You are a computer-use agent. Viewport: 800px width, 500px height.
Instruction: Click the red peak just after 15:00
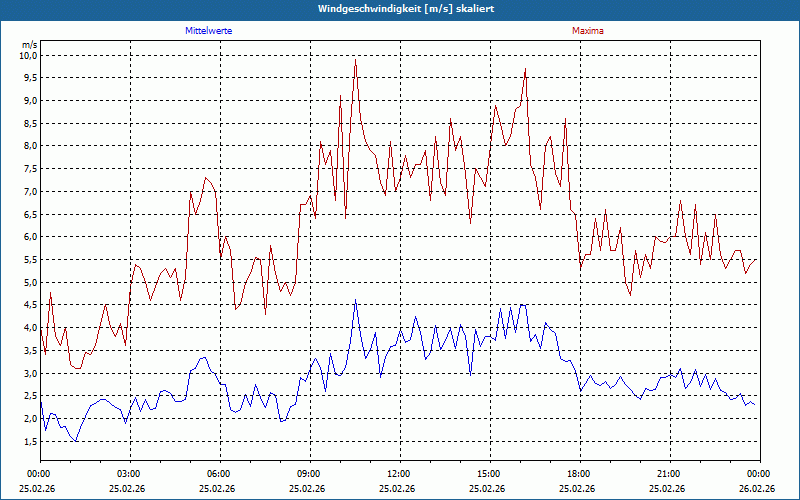[495, 106]
